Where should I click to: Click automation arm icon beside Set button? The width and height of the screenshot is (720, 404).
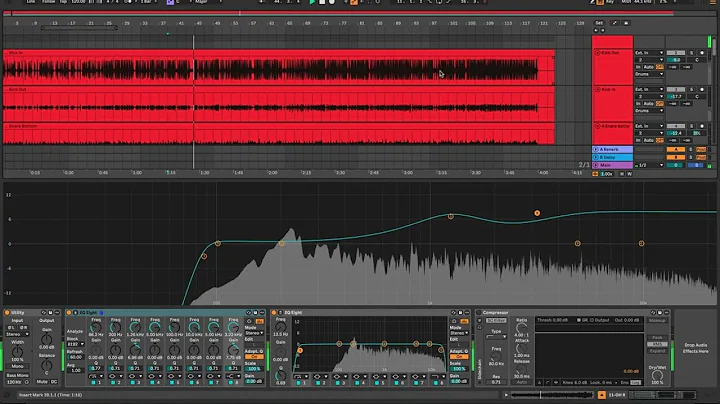point(615,23)
